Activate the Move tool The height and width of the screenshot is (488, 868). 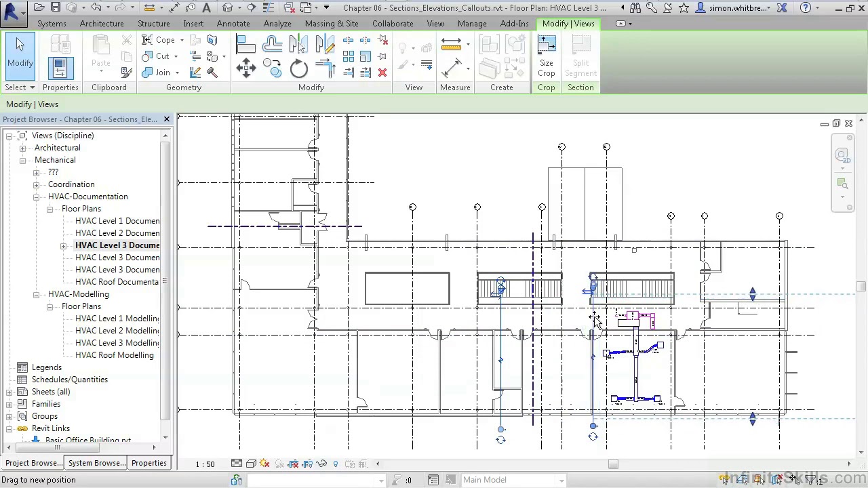(x=245, y=68)
